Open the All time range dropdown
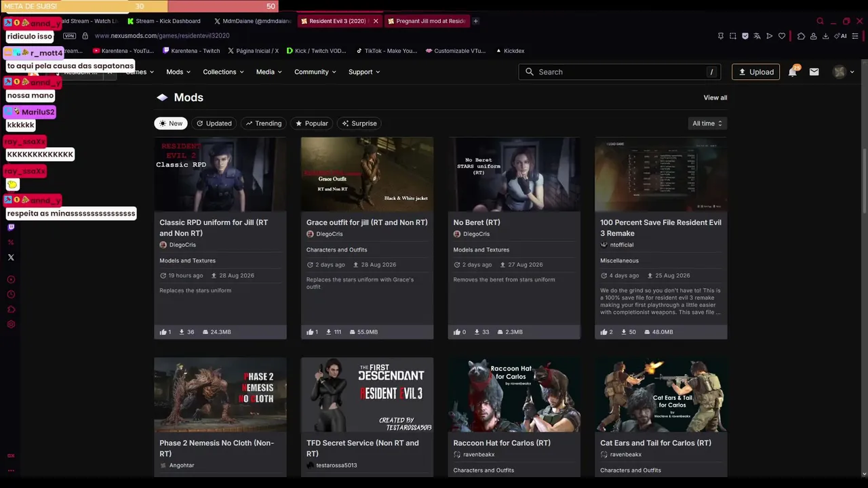868x488 pixels. pyautogui.click(x=707, y=123)
